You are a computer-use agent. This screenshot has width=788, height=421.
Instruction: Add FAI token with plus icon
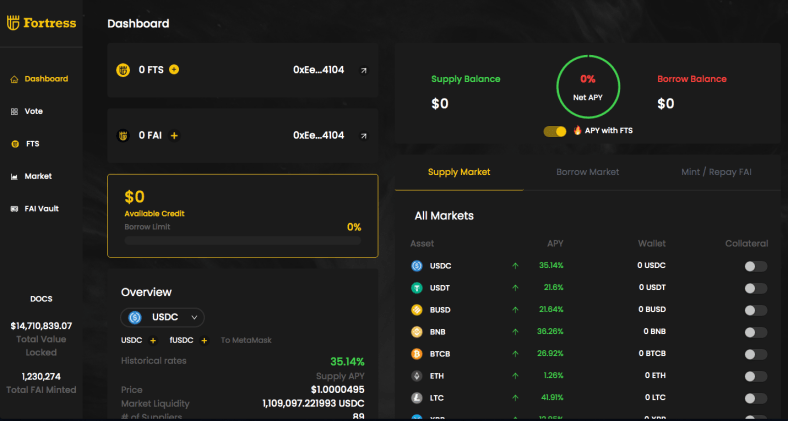[x=174, y=136]
